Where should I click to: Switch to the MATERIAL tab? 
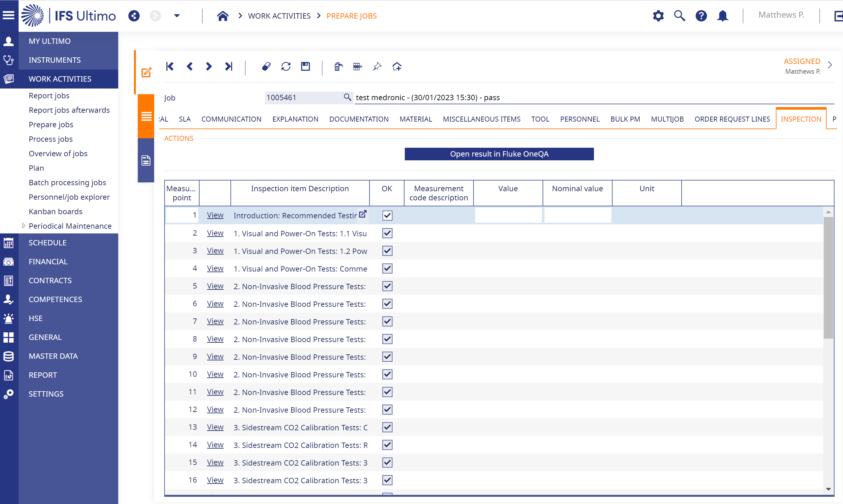click(x=416, y=119)
